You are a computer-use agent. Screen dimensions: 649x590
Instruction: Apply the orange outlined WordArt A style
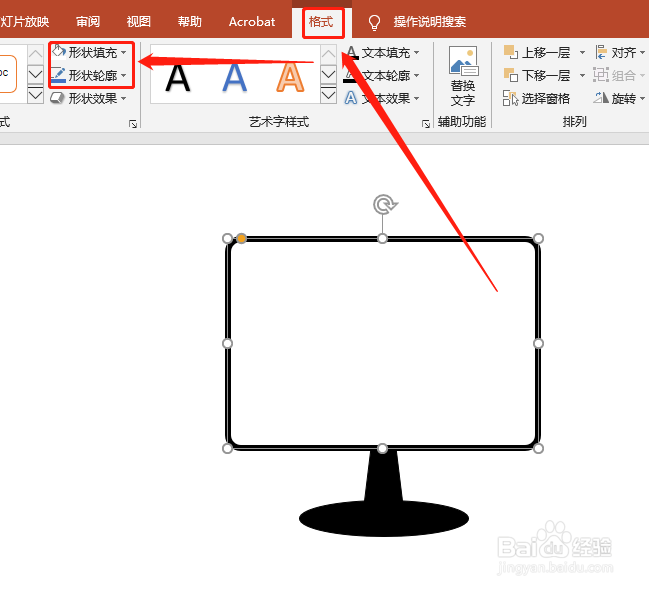pyautogui.click(x=290, y=77)
